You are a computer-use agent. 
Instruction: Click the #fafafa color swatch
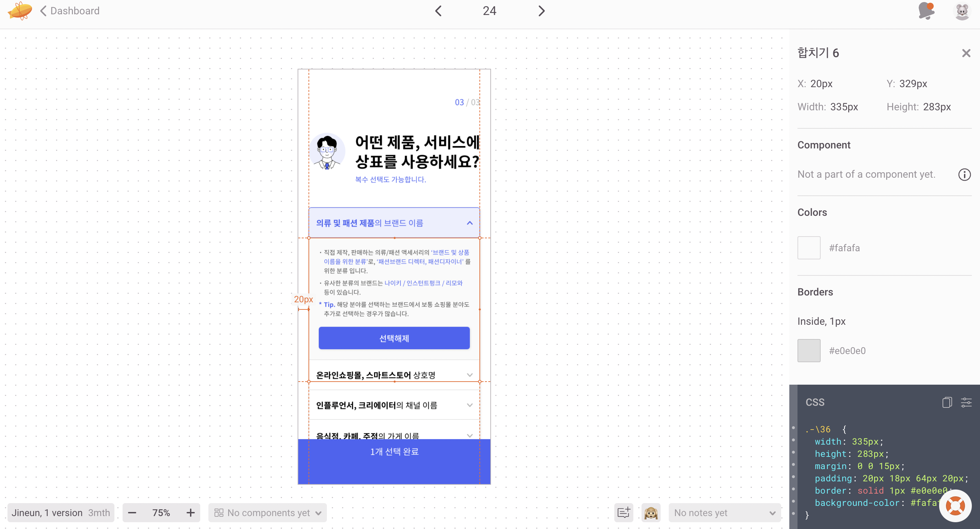click(x=809, y=248)
